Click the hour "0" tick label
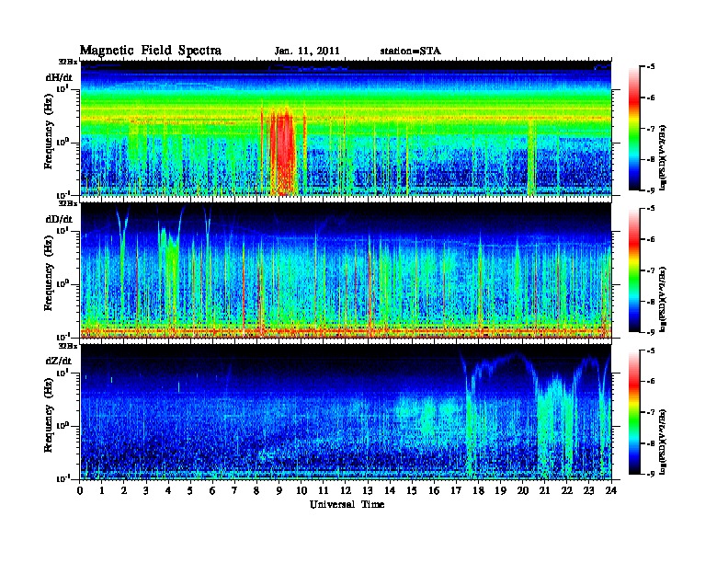 pos(80,490)
